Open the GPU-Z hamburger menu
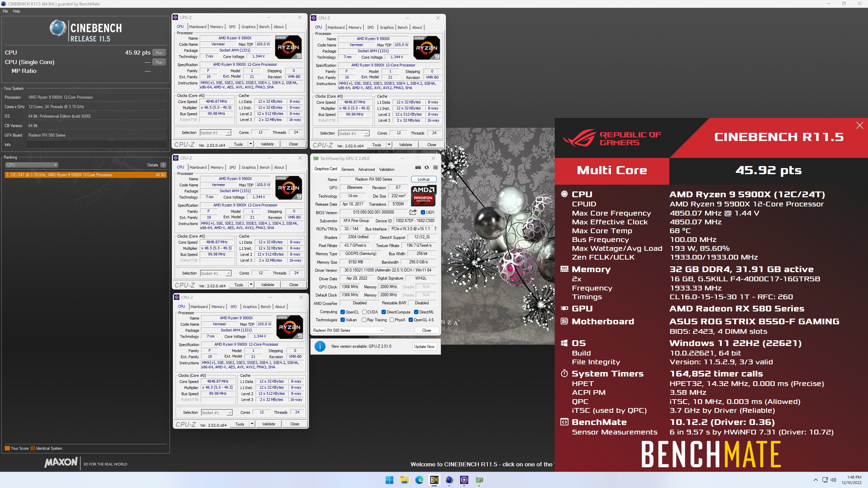Screen dimensions: 868x488 (435, 167)
